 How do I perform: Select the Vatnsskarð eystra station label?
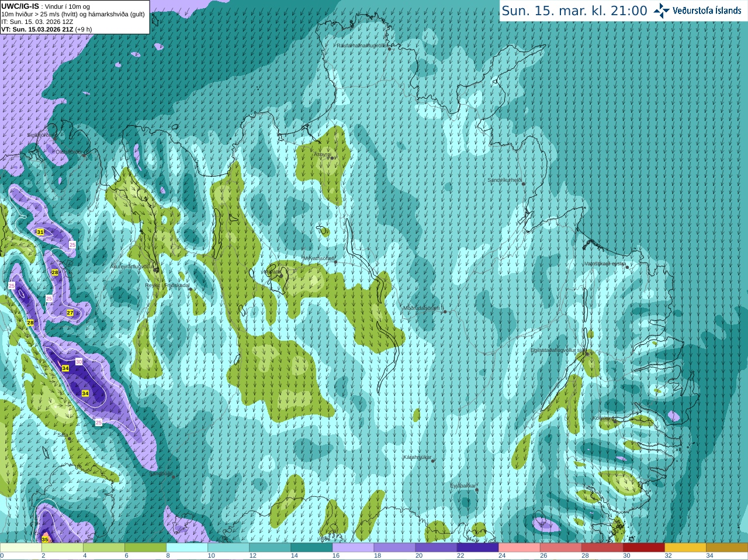coord(605,264)
